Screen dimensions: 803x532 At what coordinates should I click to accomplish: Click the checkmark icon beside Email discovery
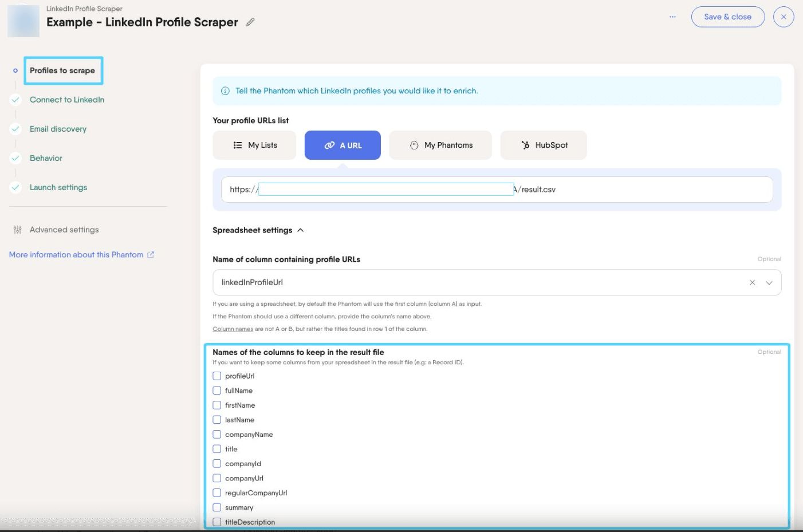click(x=15, y=129)
